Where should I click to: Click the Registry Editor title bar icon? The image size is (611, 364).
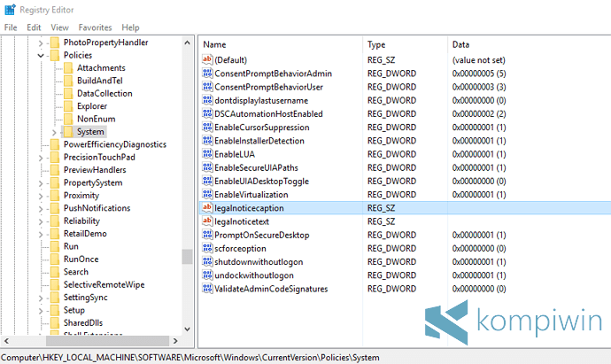click(10, 10)
